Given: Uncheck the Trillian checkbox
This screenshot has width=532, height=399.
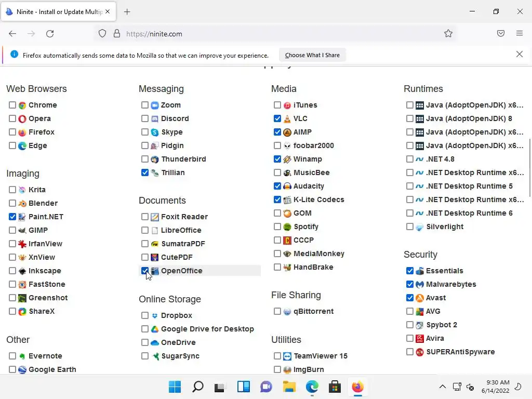Looking at the screenshot, I should tap(145, 172).
